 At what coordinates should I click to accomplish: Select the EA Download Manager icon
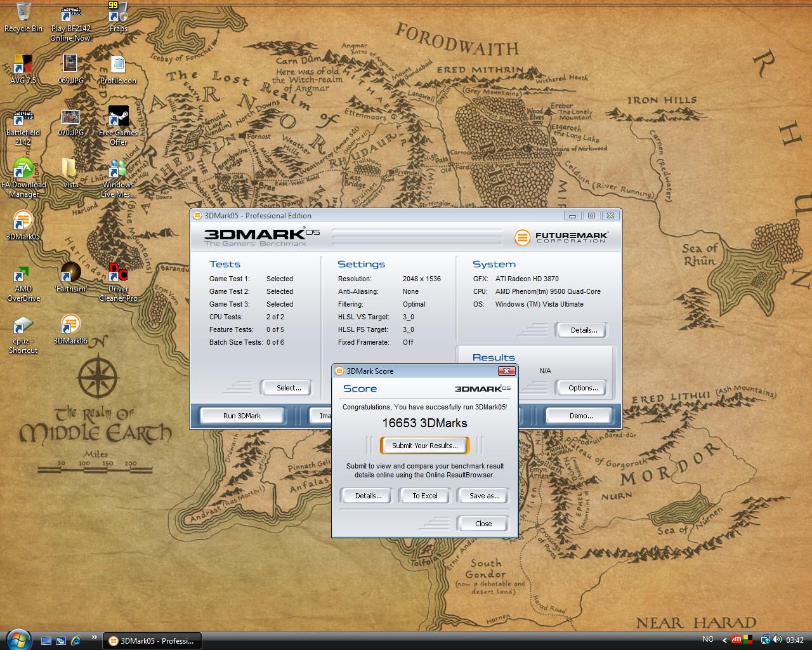click(23, 178)
